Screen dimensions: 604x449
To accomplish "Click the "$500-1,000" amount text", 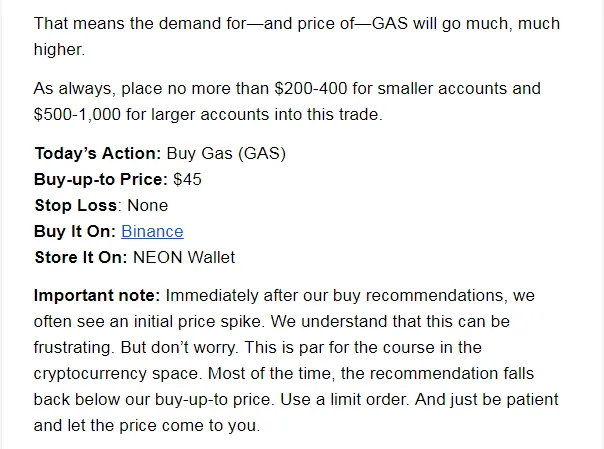I will point(77,115).
